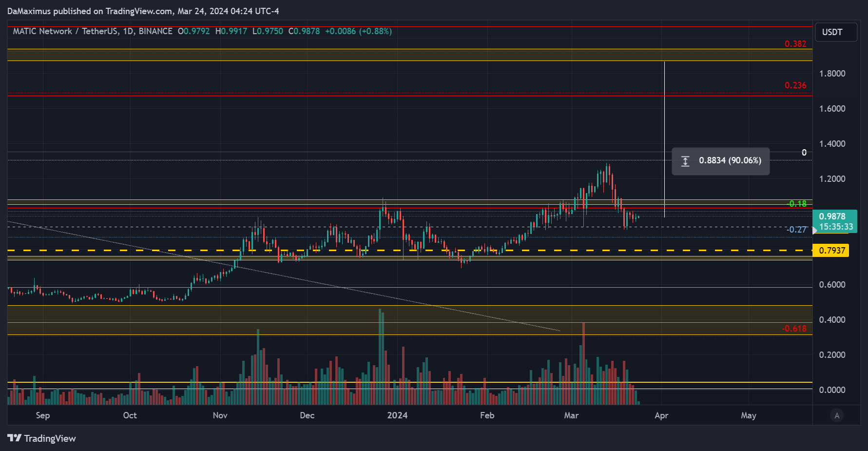Click the countdown timer 15:35:33

click(836, 227)
